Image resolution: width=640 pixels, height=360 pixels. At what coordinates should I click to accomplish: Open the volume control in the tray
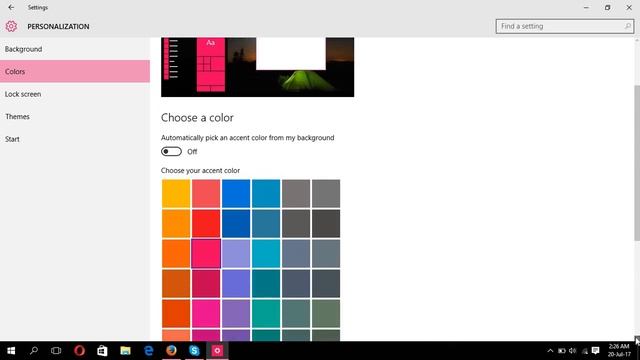tap(573, 351)
